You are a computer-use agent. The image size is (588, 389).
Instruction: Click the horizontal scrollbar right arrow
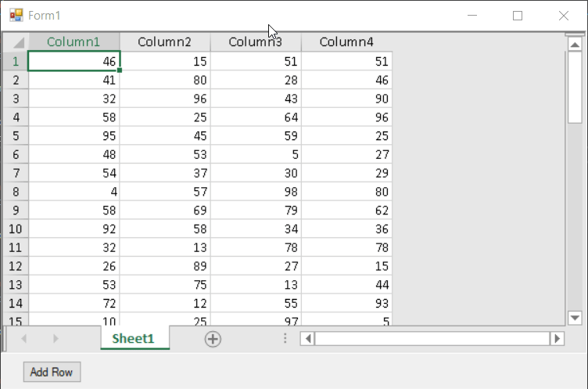pyautogui.click(x=558, y=339)
